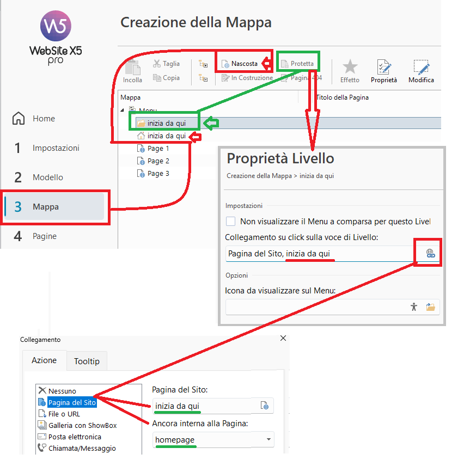Screen dimensions: 476x460
Task: Select 'File o URL' link action
Action: 64,414
